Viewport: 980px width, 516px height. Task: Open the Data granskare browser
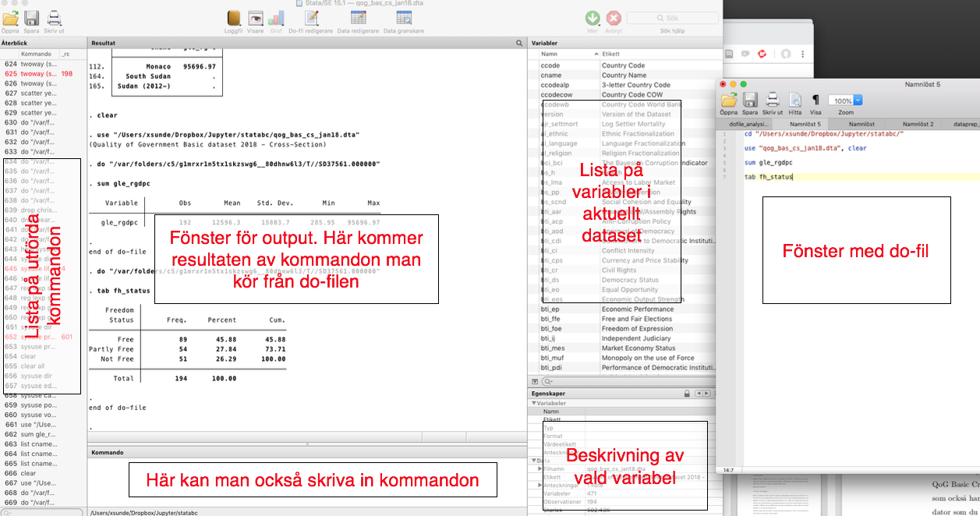[x=404, y=19]
